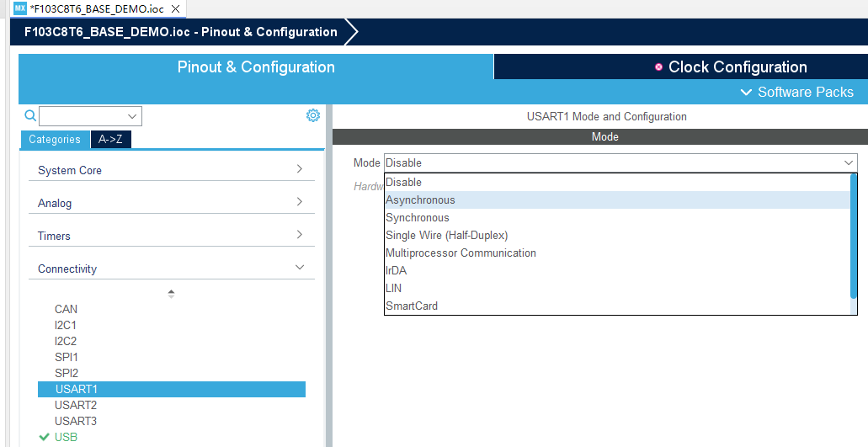Screen dimensions: 868x447
Task: Click the sort arrows above CAN
Action: [x=171, y=294]
